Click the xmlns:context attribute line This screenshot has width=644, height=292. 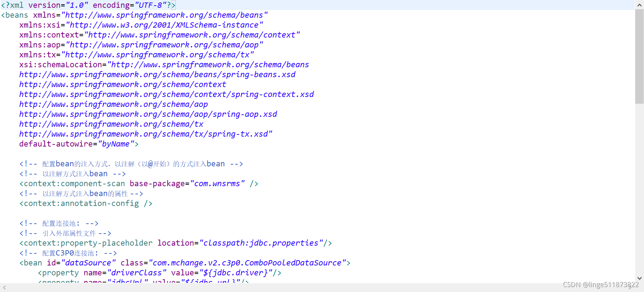(159, 35)
